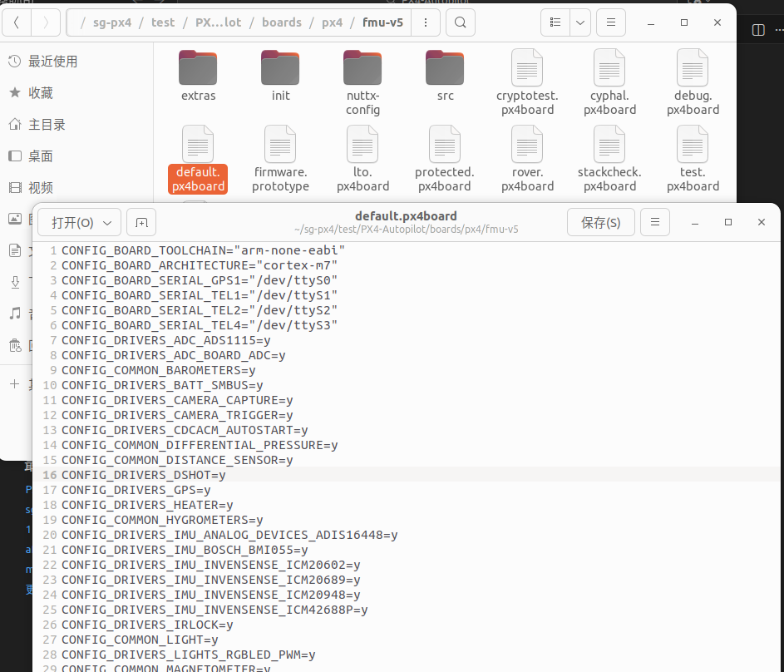Open the path bar options menu
Viewport: 784px width, 672px height.
(x=426, y=22)
